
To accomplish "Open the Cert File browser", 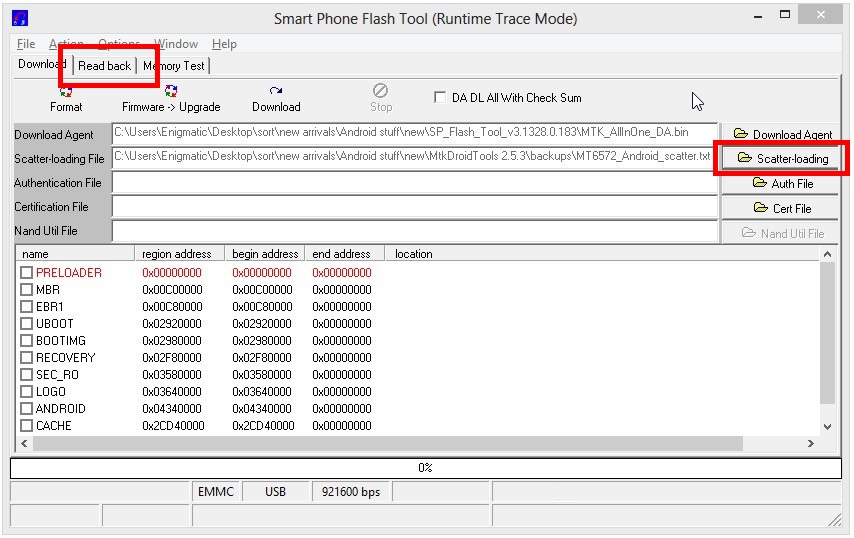I will [780, 209].
